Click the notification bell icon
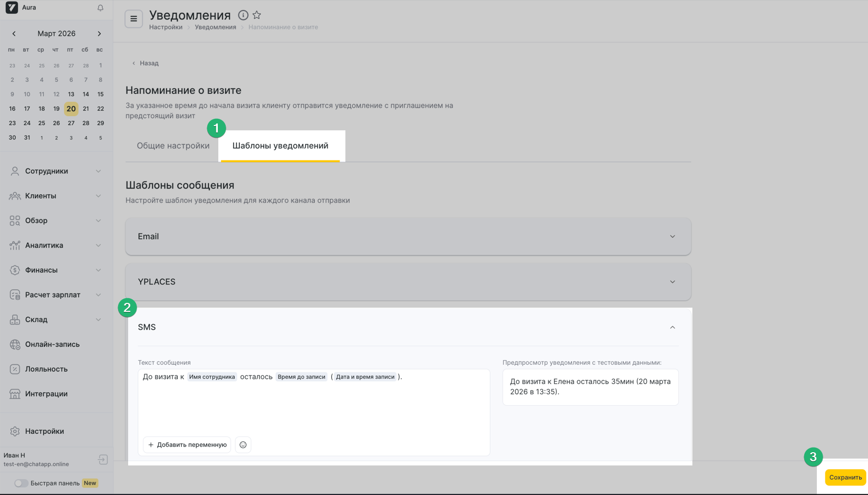This screenshot has width=868, height=495. 100,8
